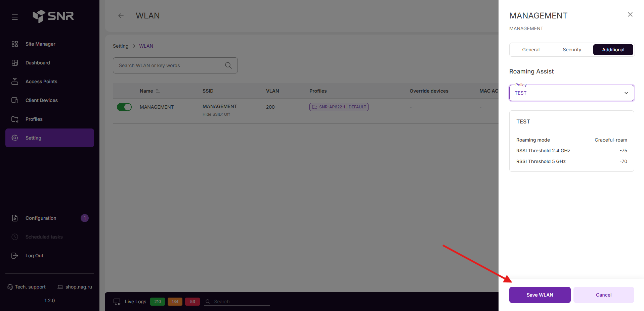Click the Save WLAN button
644x311 pixels.
[x=540, y=295]
